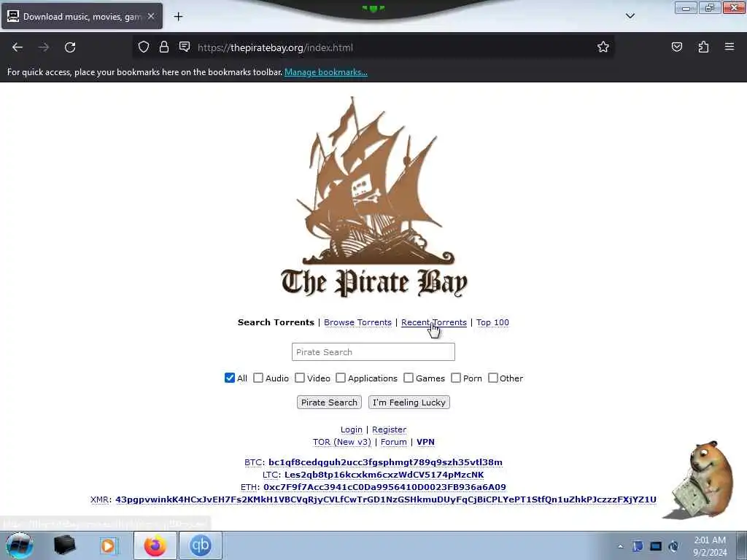Open the Forum link
The height and width of the screenshot is (560, 747).
coord(393,442)
